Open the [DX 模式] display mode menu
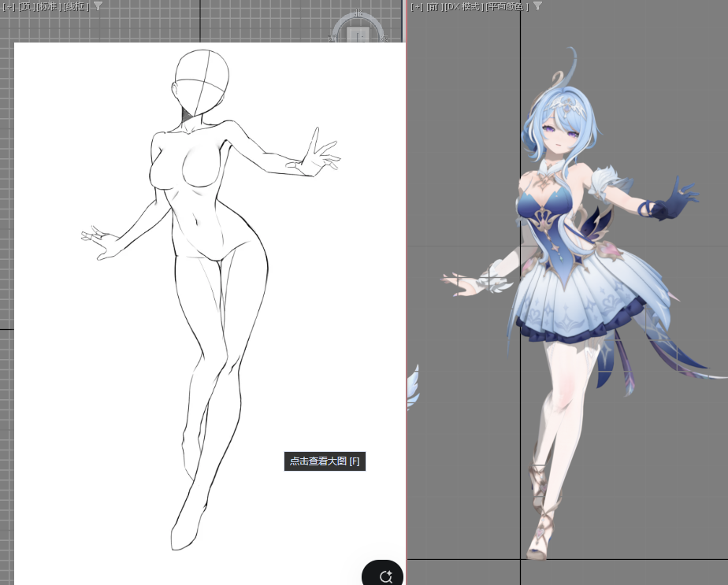728x585 pixels. click(463, 6)
